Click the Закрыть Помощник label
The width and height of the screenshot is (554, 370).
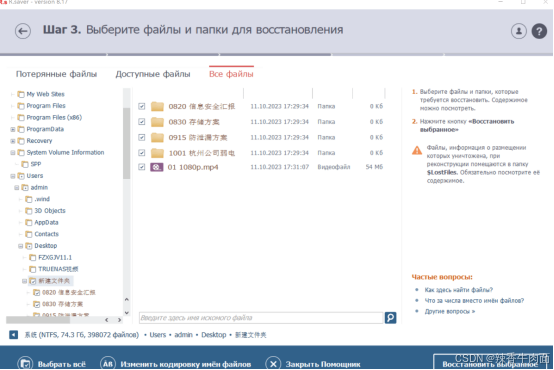pyautogui.click(x=323, y=364)
